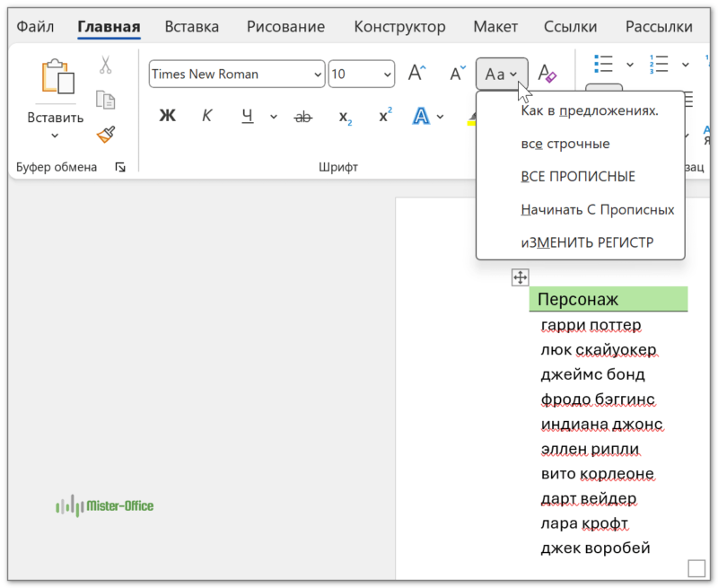Toggle bold formatting (Ж)
The height and width of the screenshot is (588, 718).
pyautogui.click(x=167, y=117)
